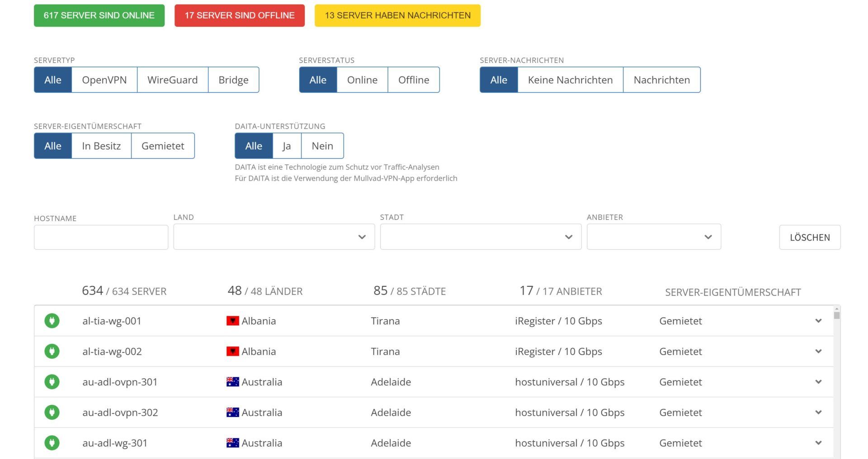The image size is (868, 459).
Task: Expand details for au-adl-ovpn-302 row
Action: pyautogui.click(x=818, y=412)
